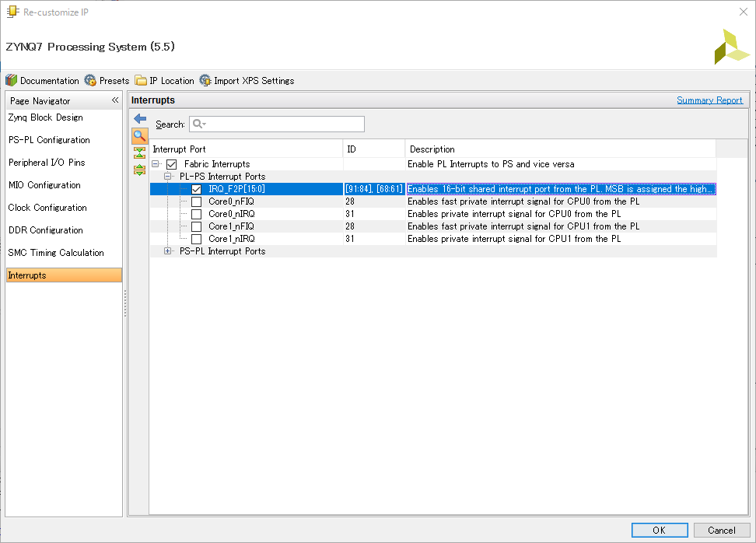Go to Zynq Block Design page

45,117
